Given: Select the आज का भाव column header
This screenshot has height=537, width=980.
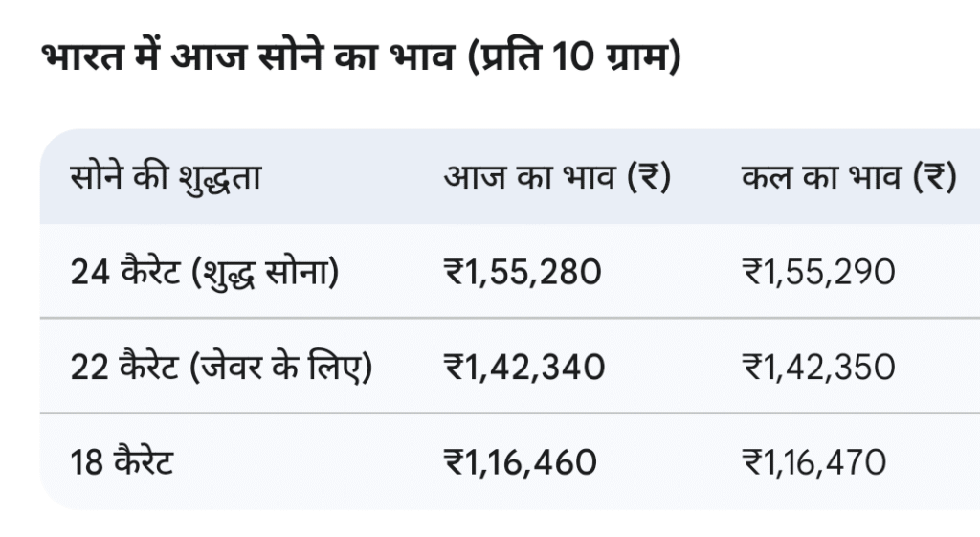Looking at the screenshot, I should 556,178.
